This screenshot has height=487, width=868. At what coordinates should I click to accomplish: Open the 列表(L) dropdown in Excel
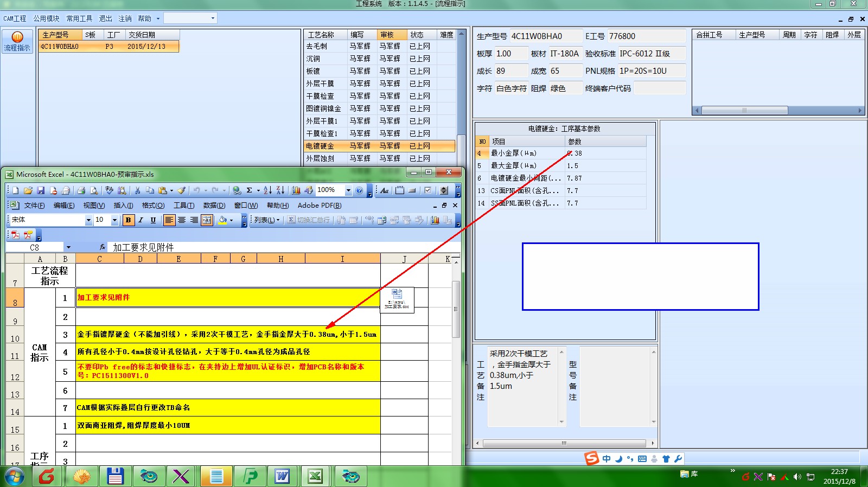click(x=266, y=220)
